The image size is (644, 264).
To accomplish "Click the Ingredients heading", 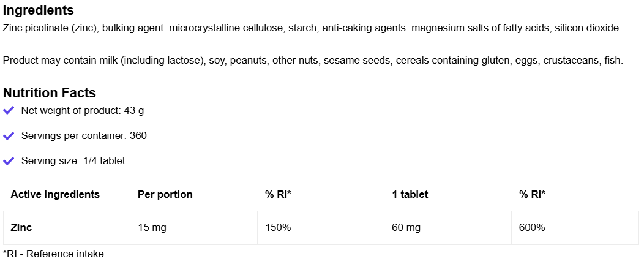I will pos(39,10).
